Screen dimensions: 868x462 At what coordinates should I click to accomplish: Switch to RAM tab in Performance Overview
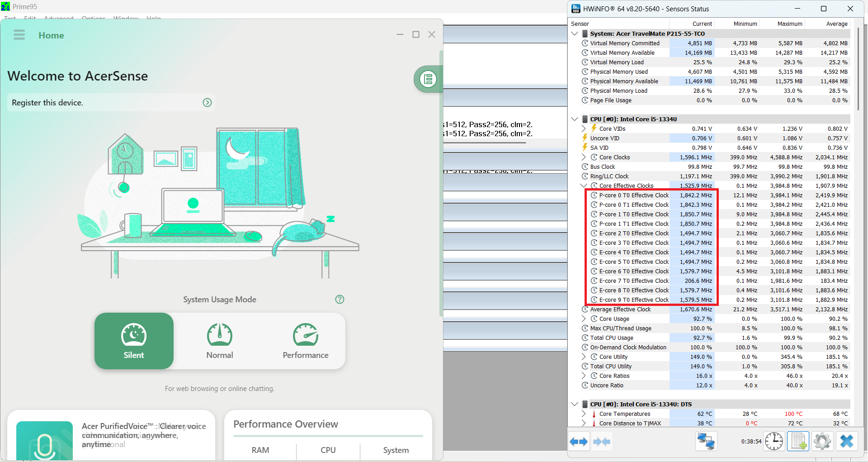coord(260,450)
